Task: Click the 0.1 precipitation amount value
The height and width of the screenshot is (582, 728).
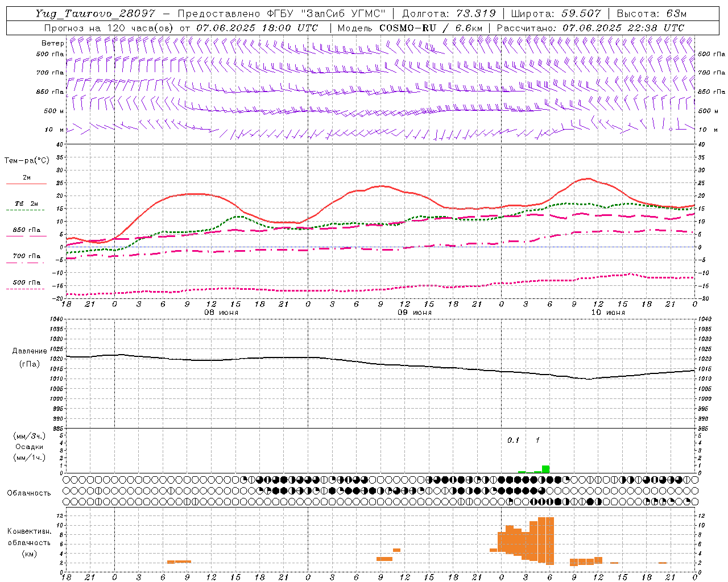Action: 513,440
